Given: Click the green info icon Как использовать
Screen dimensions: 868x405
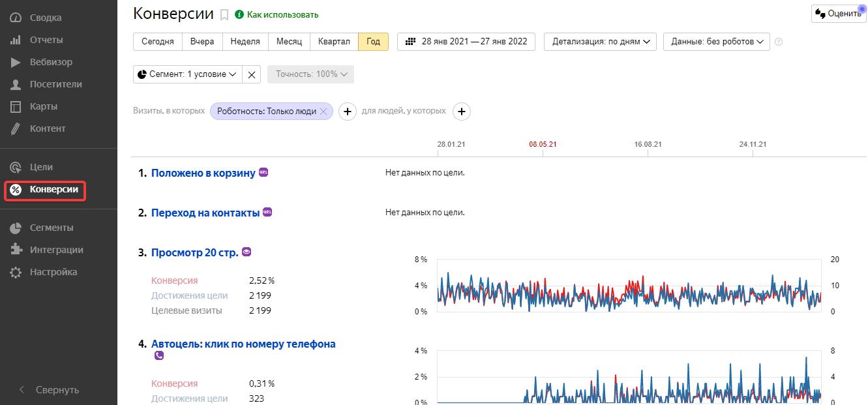Looking at the screenshot, I should tap(239, 14).
